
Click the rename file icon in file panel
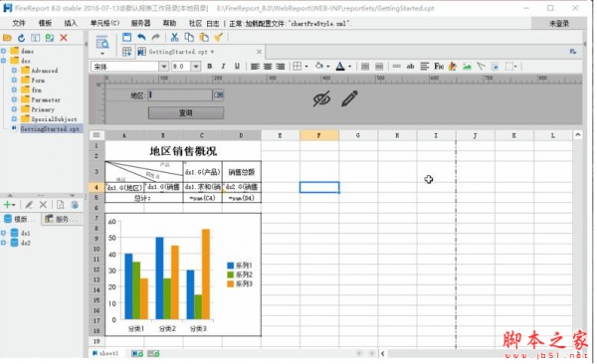36,38
